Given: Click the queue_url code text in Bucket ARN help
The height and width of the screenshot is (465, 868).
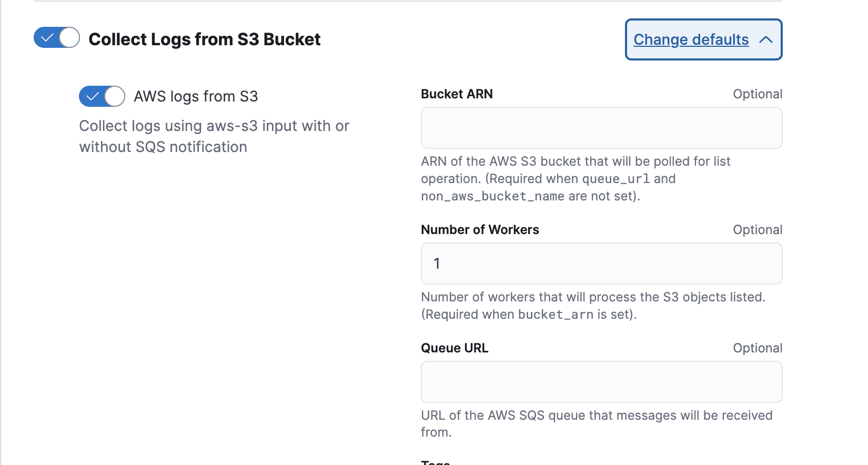Looking at the screenshot, I should point(615,179).
